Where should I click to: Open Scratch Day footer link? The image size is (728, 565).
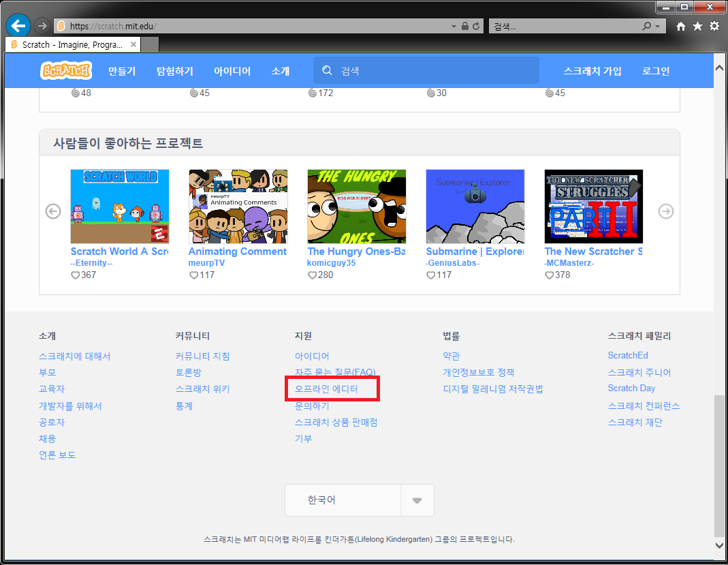pyautogui.click(x=631, y=388)
